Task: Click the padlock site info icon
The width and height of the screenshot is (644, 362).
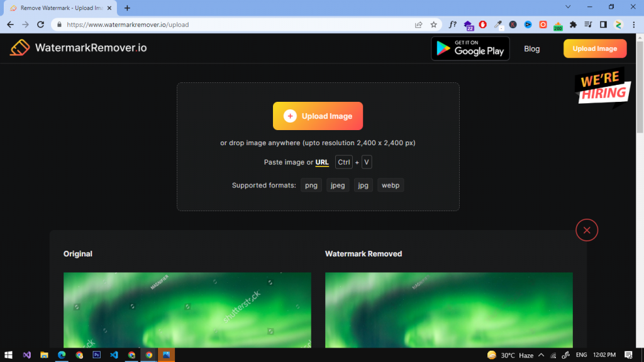Action: 59,25
